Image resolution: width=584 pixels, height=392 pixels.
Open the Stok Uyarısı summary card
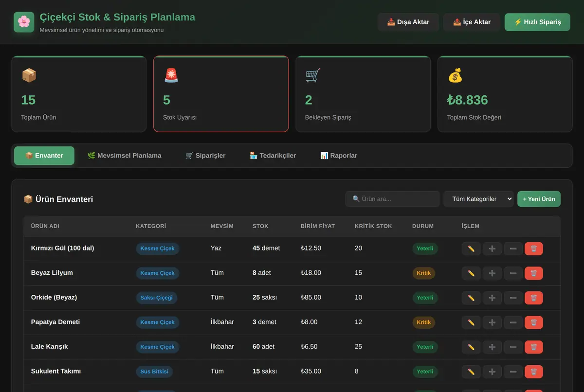click(221, 94)
